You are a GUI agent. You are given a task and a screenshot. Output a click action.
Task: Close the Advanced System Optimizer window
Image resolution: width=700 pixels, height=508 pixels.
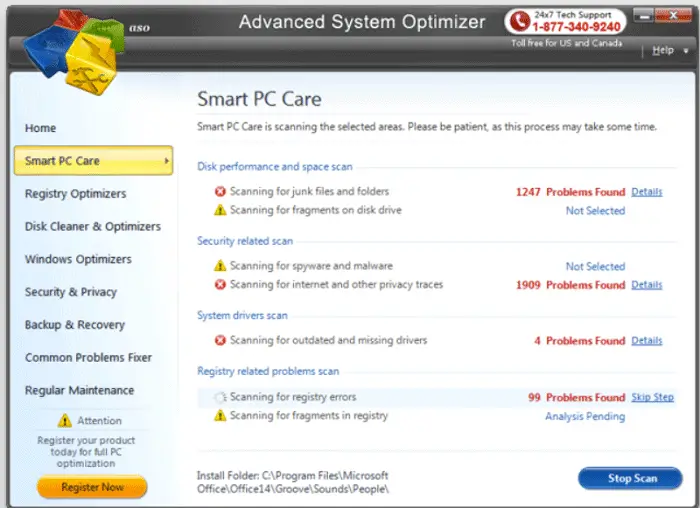tap(673, 16)
